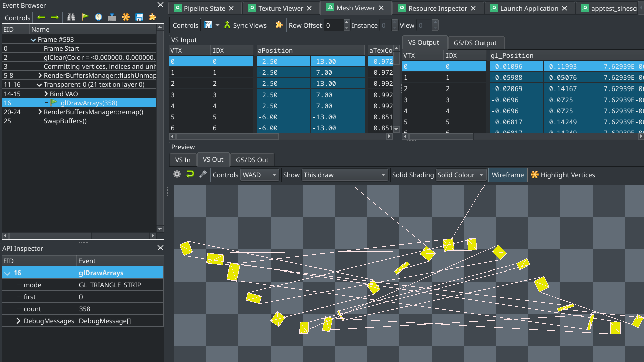Open the export dropdown arrow beside save icon
This screenshot has height=362, width=644.
point(217,25)
